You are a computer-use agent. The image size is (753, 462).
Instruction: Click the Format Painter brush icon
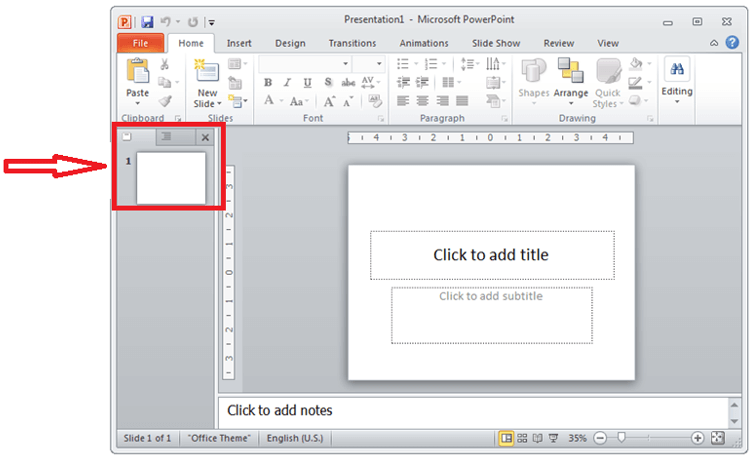tap(165, 101)
